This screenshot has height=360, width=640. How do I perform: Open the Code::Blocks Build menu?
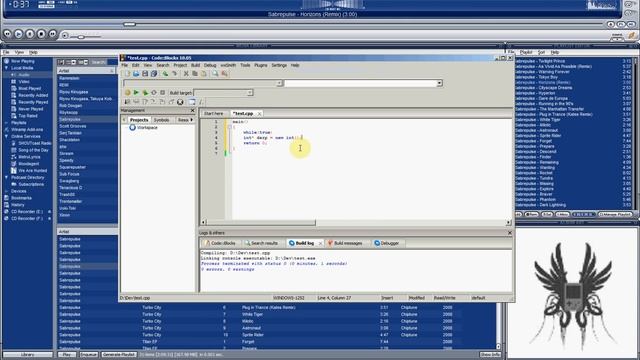tap(196, 65)
